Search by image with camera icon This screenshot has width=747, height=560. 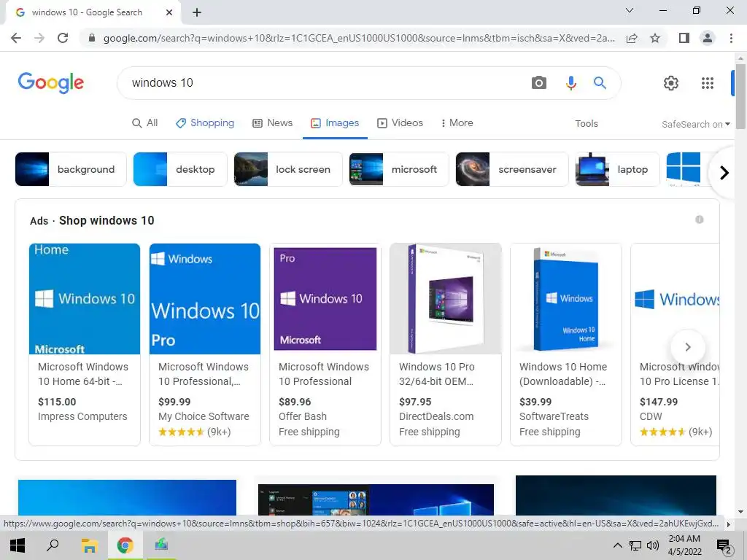[x=539, y=83]
